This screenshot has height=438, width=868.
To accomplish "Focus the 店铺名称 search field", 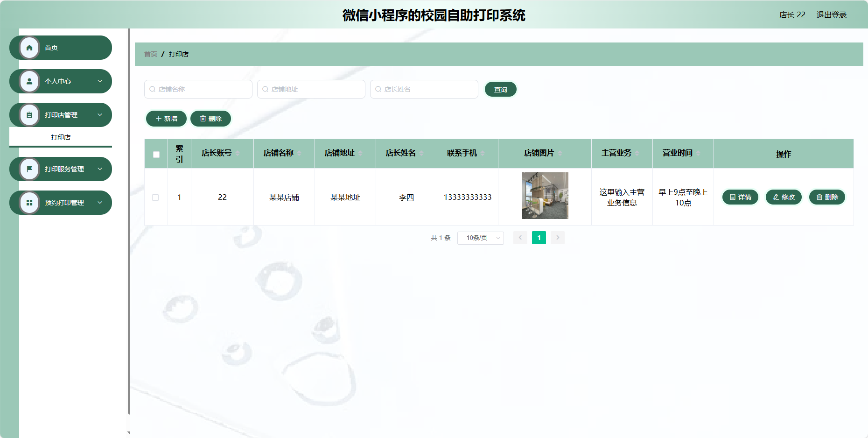I will (x=198, y=89).
